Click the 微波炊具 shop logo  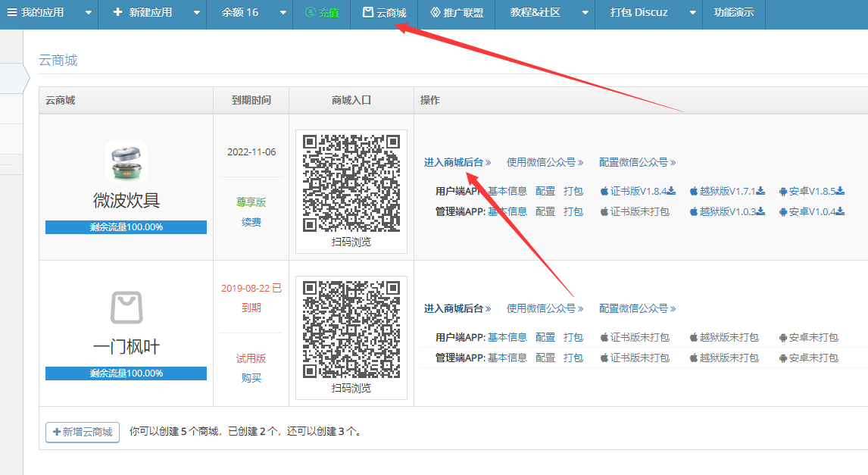[126, 161]
